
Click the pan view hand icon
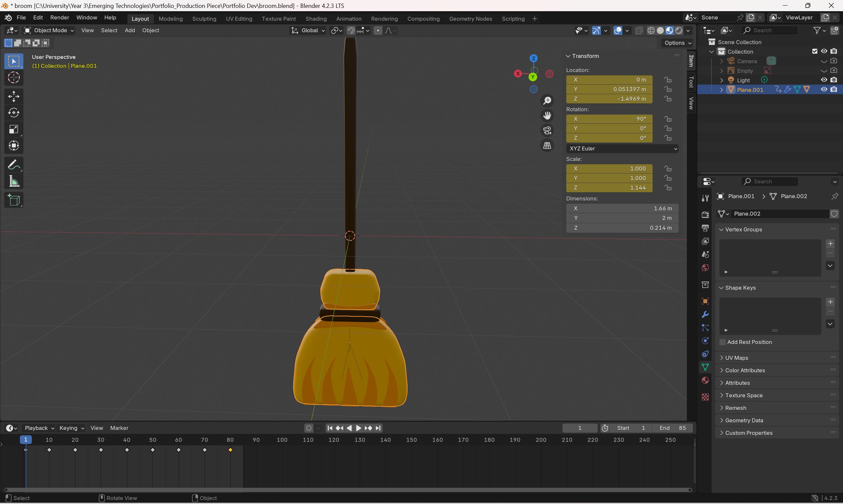click(x=547, y=116)
